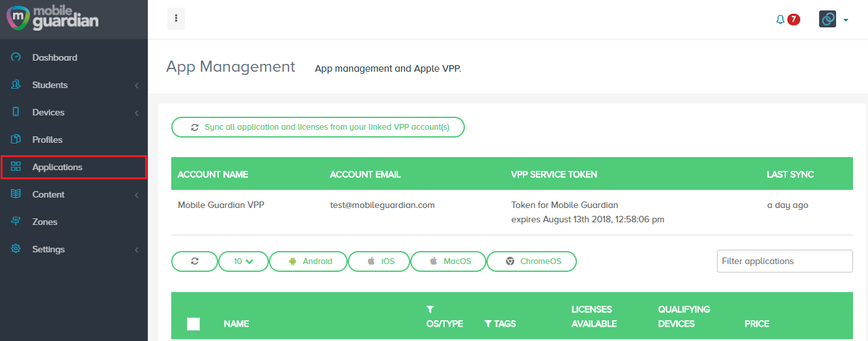Filter apps by MacOS
This screenshot has height=341, width=868.
[x=448, y=261]
